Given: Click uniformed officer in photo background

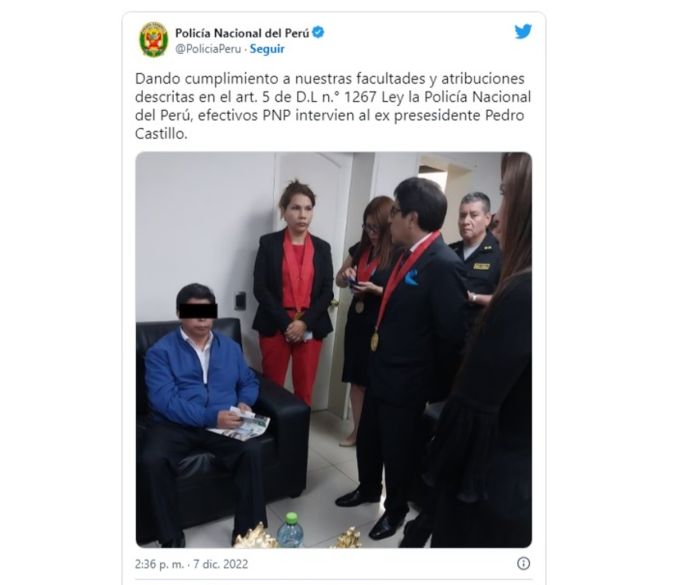Looking at the screenshot, I should [x=476, y=250].
